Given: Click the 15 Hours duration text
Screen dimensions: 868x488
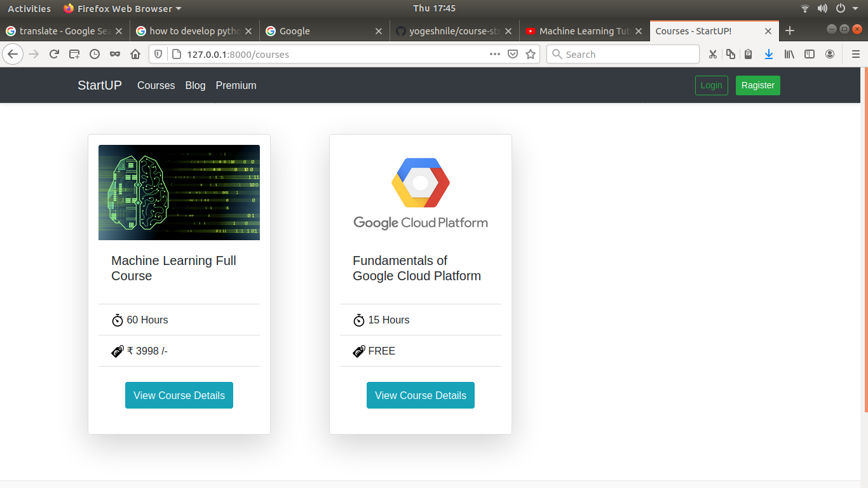Looking at the screenshot, I should 389,320.
